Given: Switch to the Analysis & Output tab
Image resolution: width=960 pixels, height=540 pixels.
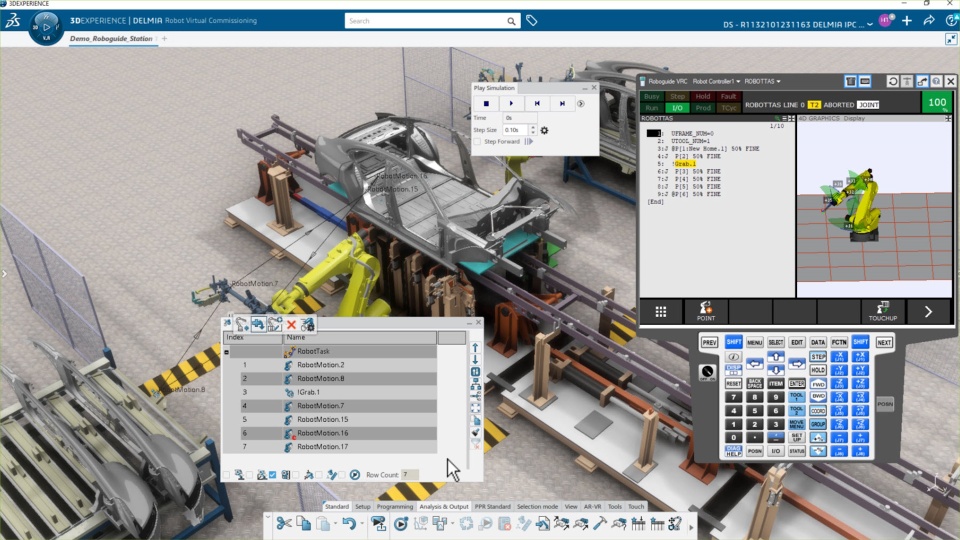Looking at the screenshot, I should click(x=444, y=506).
